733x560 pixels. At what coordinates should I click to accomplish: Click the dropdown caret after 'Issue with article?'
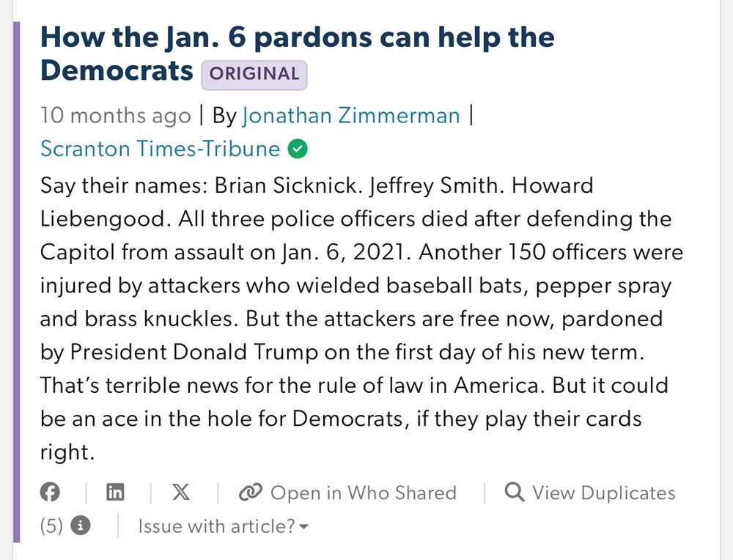pyautogui.click(x=303, y=527)
